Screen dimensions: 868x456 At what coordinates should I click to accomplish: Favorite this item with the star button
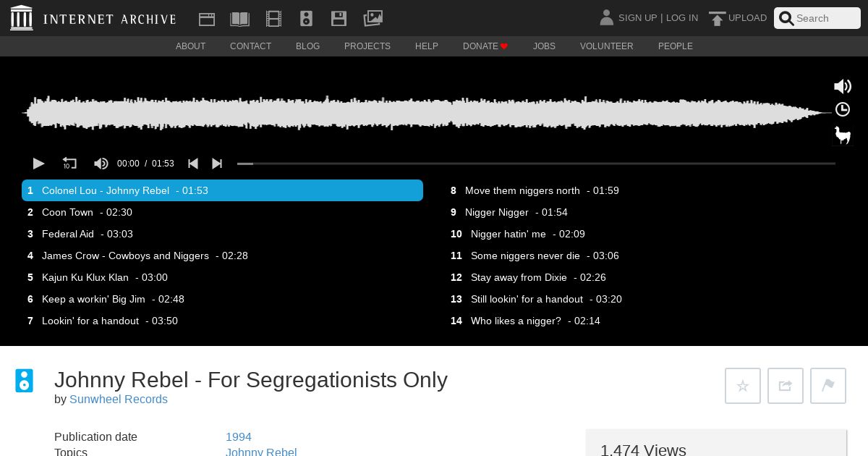[x=743, y=386]
